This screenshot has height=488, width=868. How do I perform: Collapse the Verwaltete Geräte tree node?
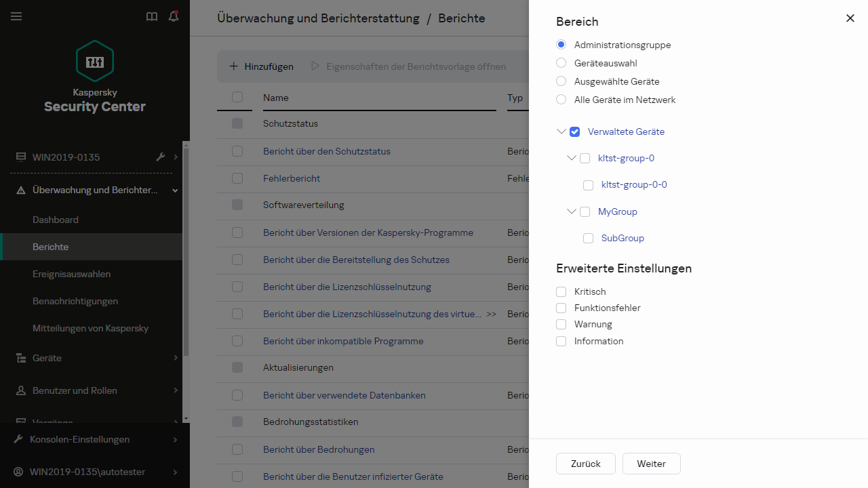(x=561, y=131)
